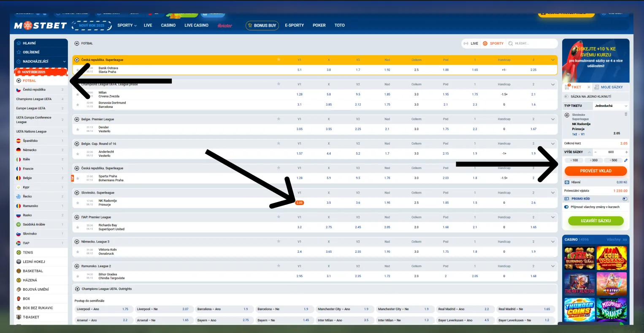This screenshot has height=333, width=644.
Task: Increase the stake with plus button
Action: [x=626, y=152]
